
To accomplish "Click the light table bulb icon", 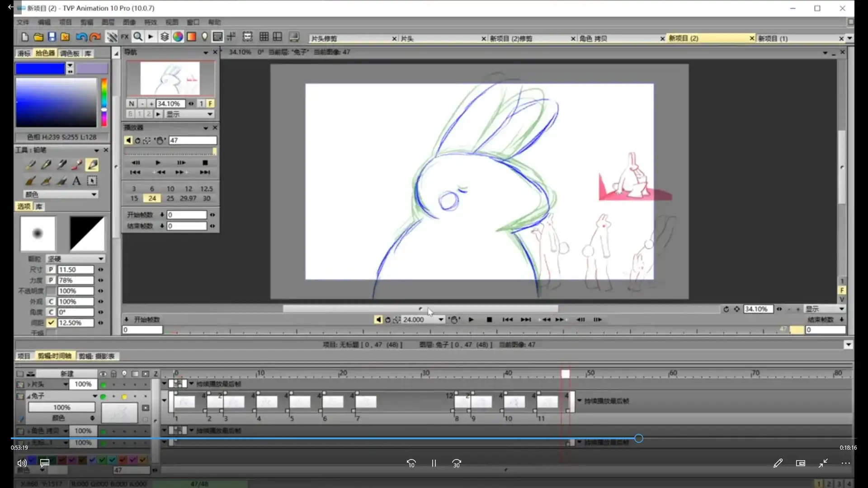I will 204,37.
